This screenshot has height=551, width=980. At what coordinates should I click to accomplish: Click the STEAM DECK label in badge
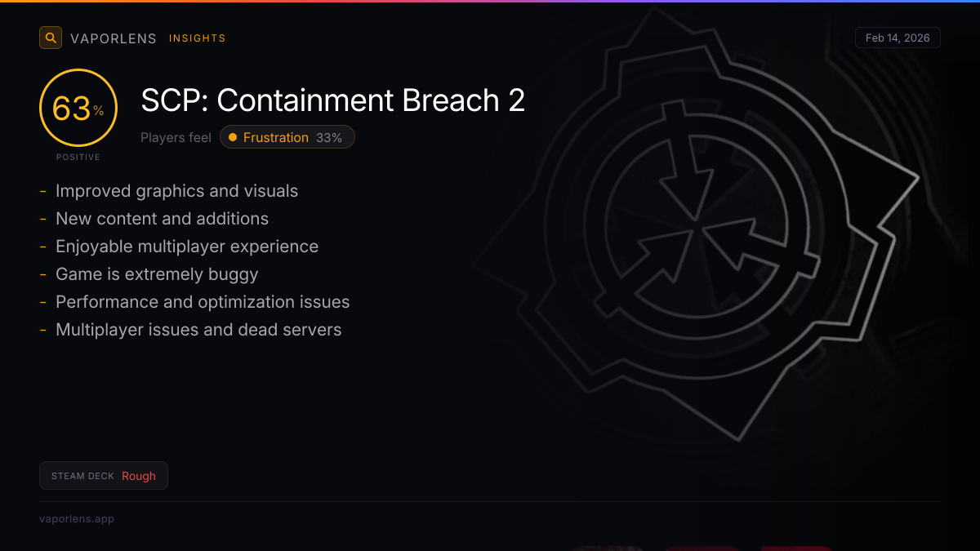tap(82, 476)
